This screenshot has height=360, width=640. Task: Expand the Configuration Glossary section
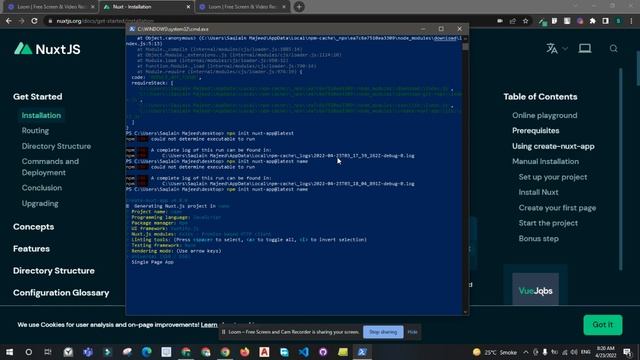[x=61, y=293]
